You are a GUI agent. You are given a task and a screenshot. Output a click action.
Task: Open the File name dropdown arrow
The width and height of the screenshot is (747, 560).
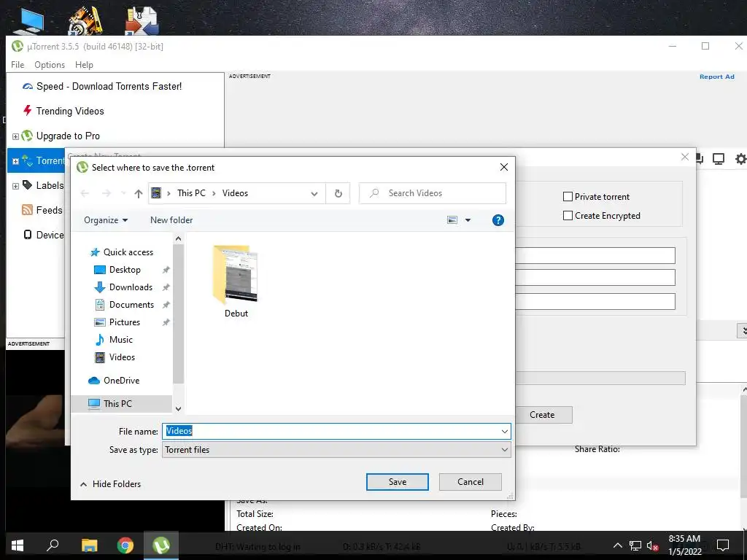point(505,432)
